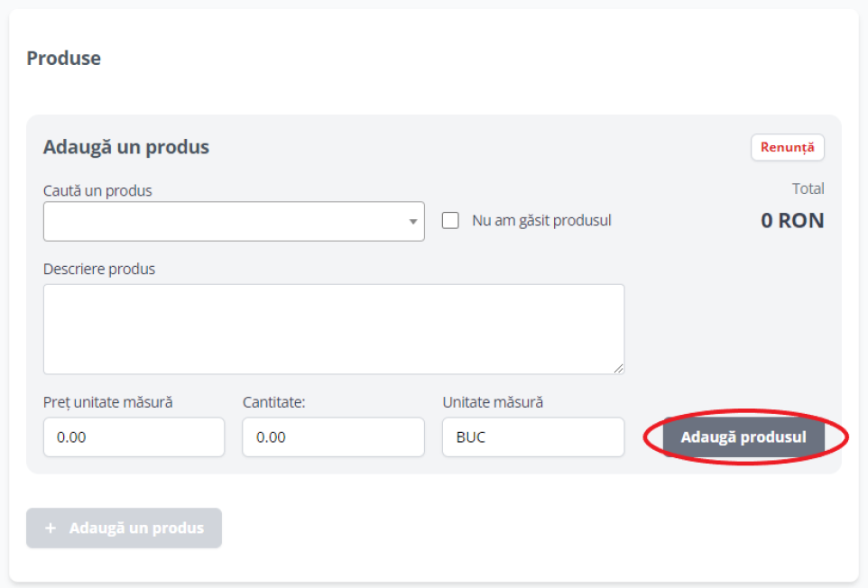Click the greyed-out Adaugă un produs button
868x588 pixels.
coord(124,528)
